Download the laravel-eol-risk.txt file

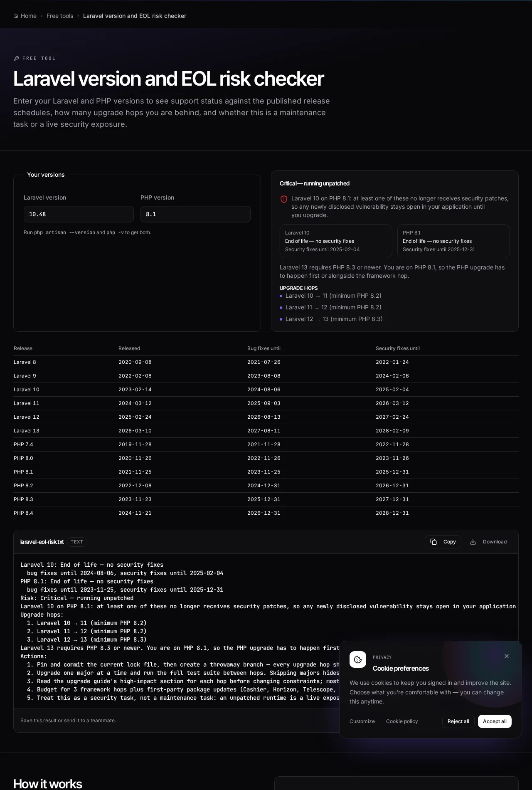pos(488,542)
